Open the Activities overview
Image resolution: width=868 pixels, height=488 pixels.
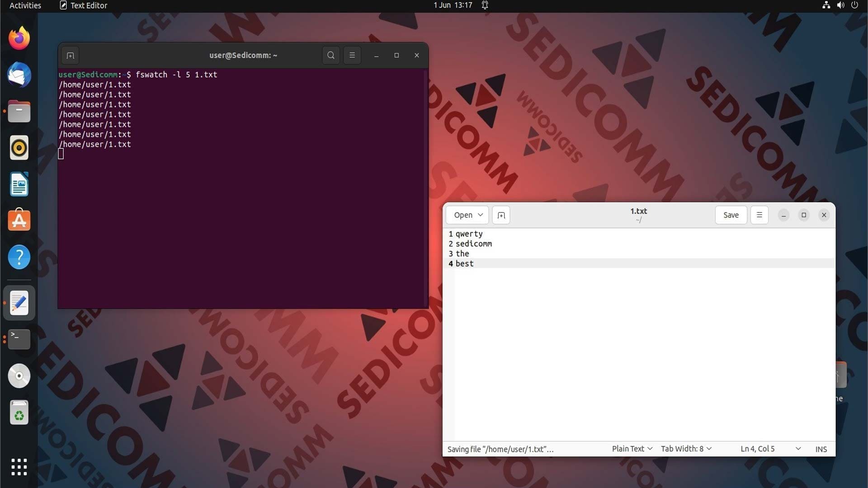coord(25,5)
